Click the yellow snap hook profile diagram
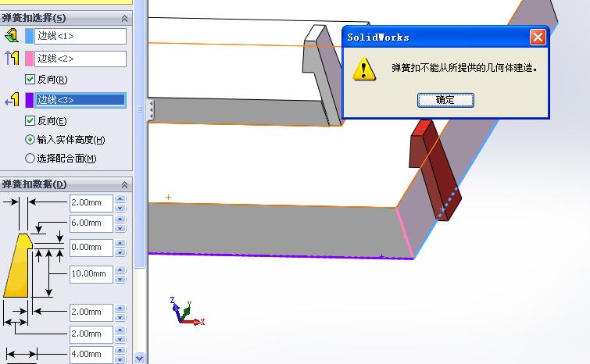This screenshot has height=364, width=590. [18, 266]
